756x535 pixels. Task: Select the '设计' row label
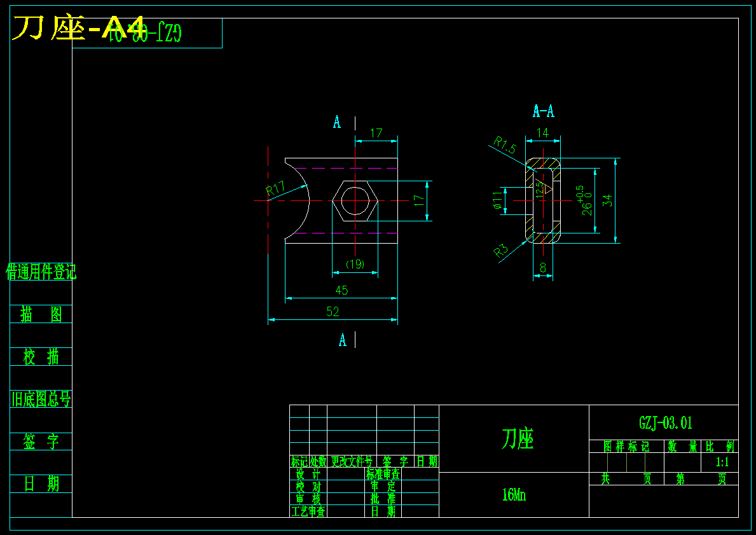[x=308, y=474]
